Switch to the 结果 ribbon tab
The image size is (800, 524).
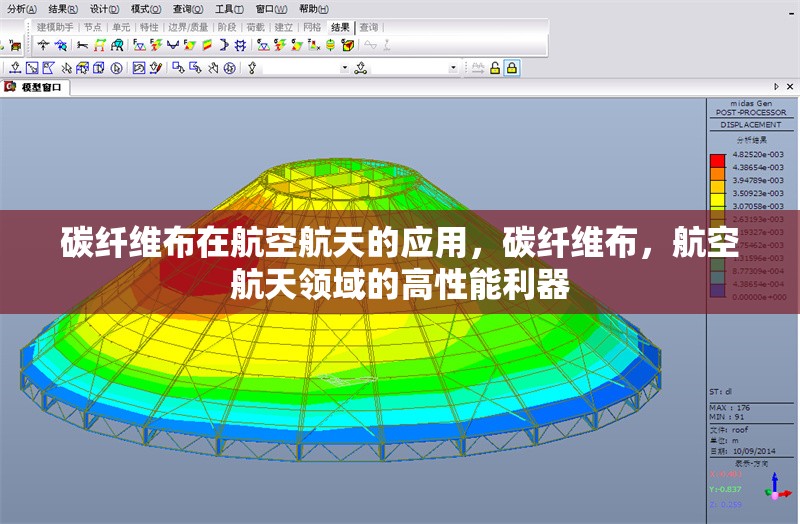pos(340,27)
